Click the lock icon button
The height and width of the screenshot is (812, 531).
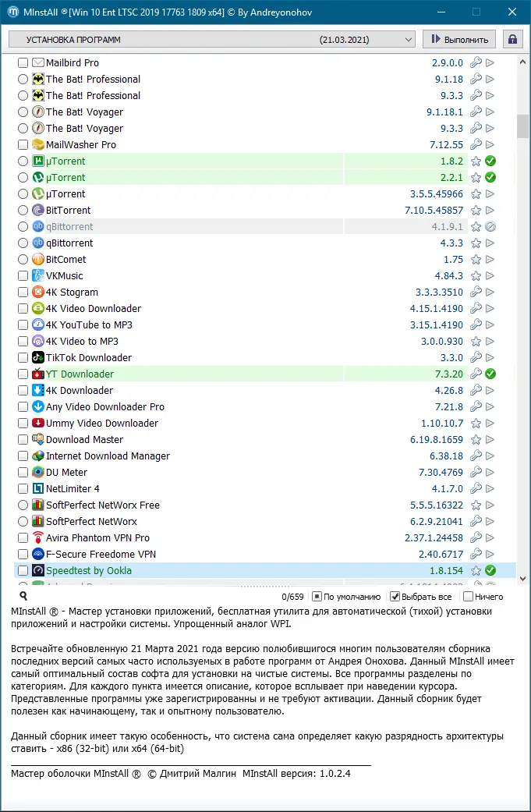(x=512, y=39)
